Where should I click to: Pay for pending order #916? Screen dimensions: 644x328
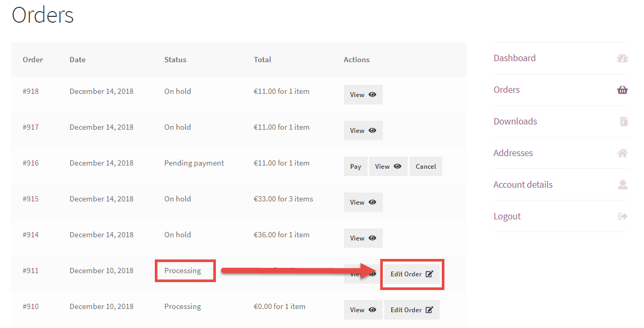(355, 167)
